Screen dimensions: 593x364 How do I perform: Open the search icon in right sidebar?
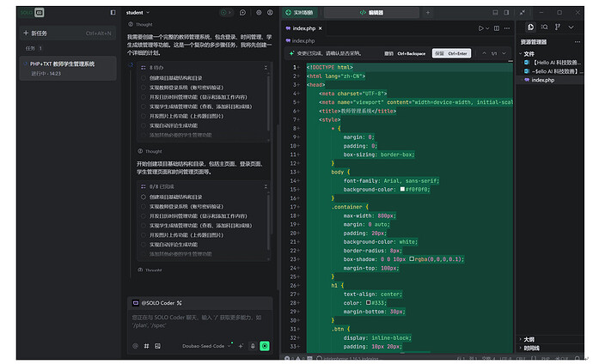coord(544,27)
